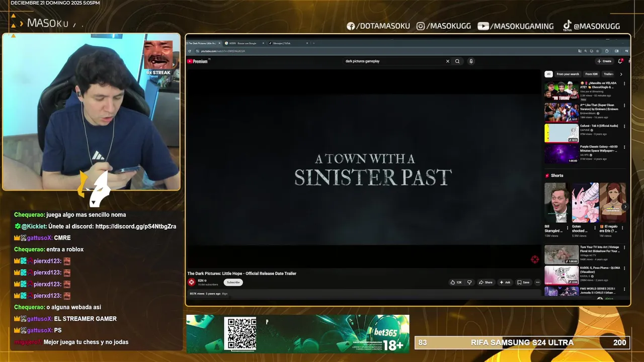Open options for Goten shocked short

pos(595,228)
